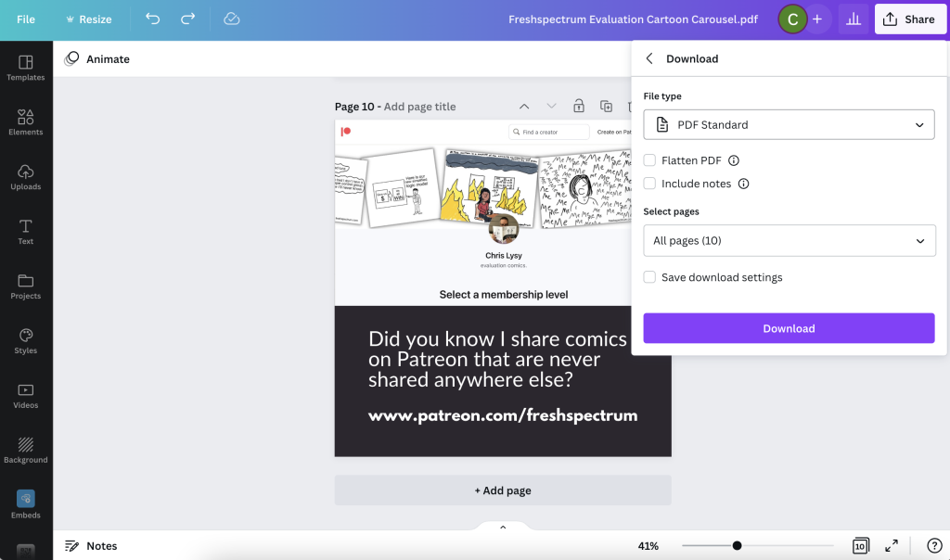The image size is (950, 560).
Task: Open the Resize menu
Action: click(88, 19)
